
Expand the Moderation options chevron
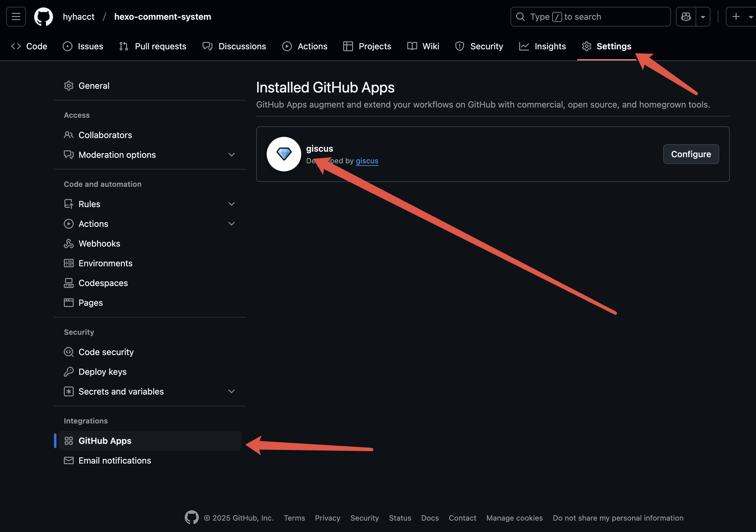[x=232, y=155]
